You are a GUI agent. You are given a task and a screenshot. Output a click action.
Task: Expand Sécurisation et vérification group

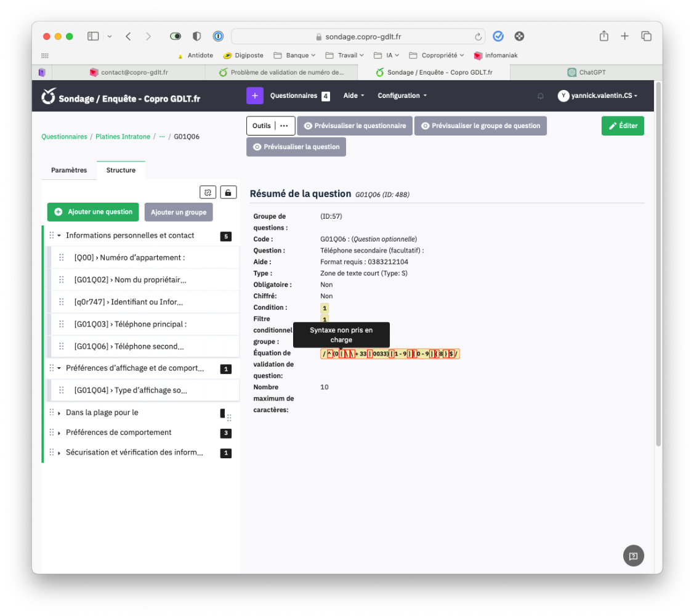click(x=60, y=453)
